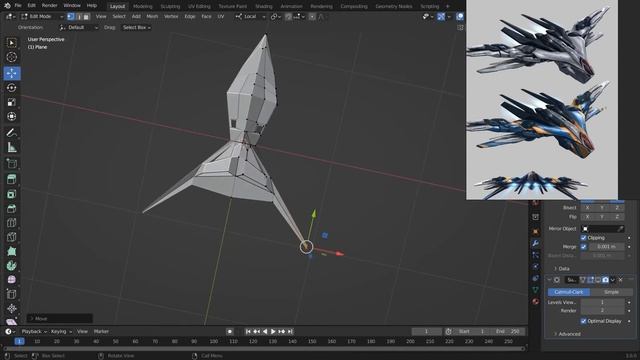Activate the Rotate tool
Image resolution: width=640 pixels, height=360 pixels.
tap(12, 88)
